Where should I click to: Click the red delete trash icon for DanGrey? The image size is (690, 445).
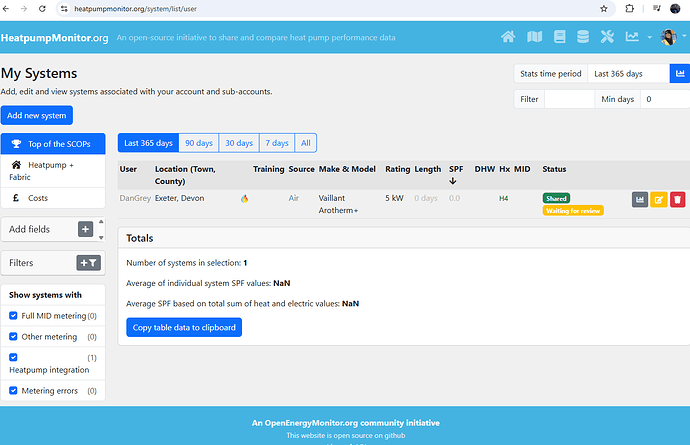677,200
